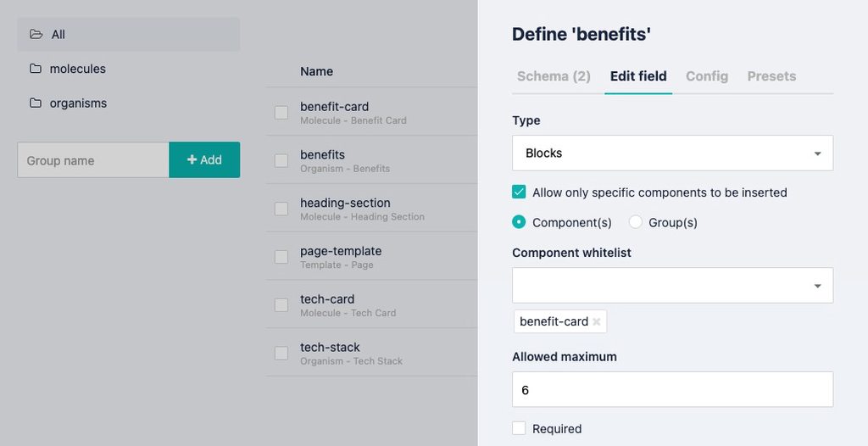Select the molecules folder icon
The height and width of the screenshot is (446, 868).
[36, 69]
